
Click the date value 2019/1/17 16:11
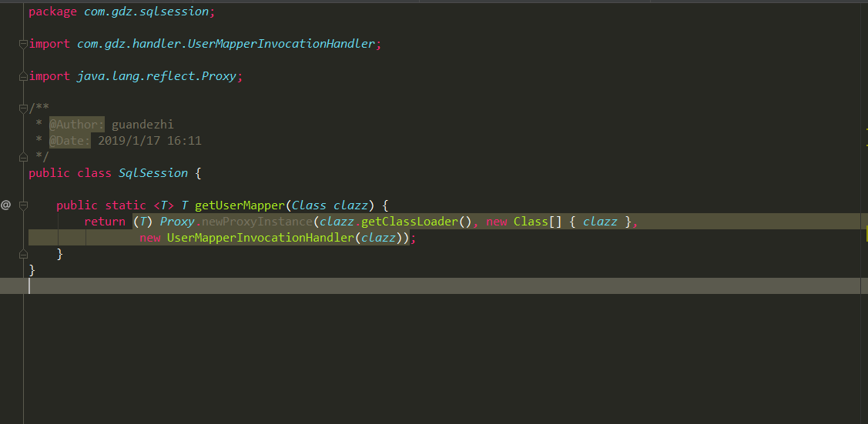(149, 140)
